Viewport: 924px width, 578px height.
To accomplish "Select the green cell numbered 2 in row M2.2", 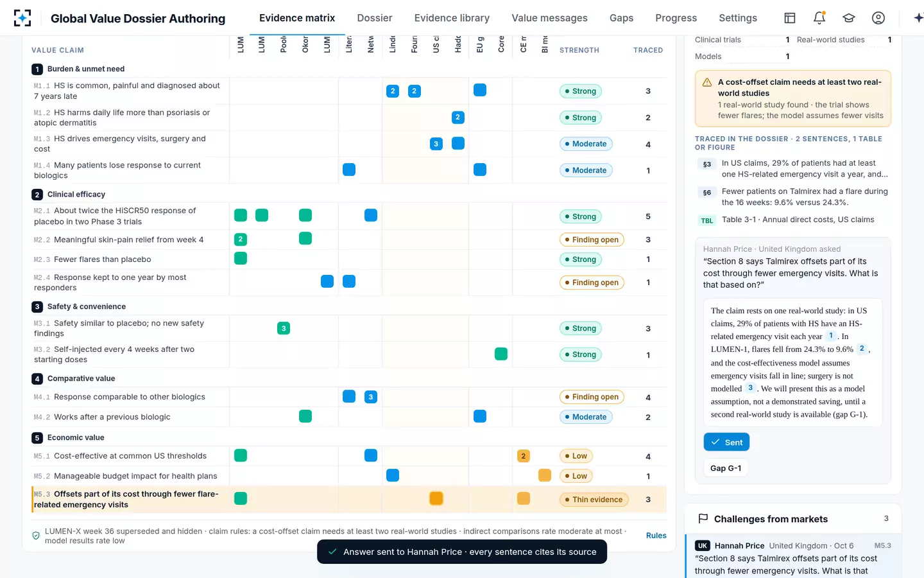I will click(x=241, y=239).
